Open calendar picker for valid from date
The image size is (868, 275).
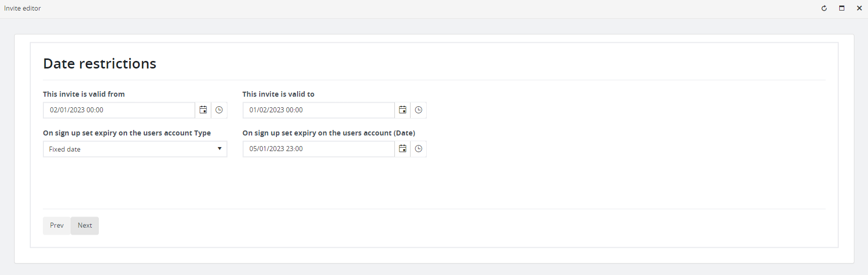click(203, 110)
